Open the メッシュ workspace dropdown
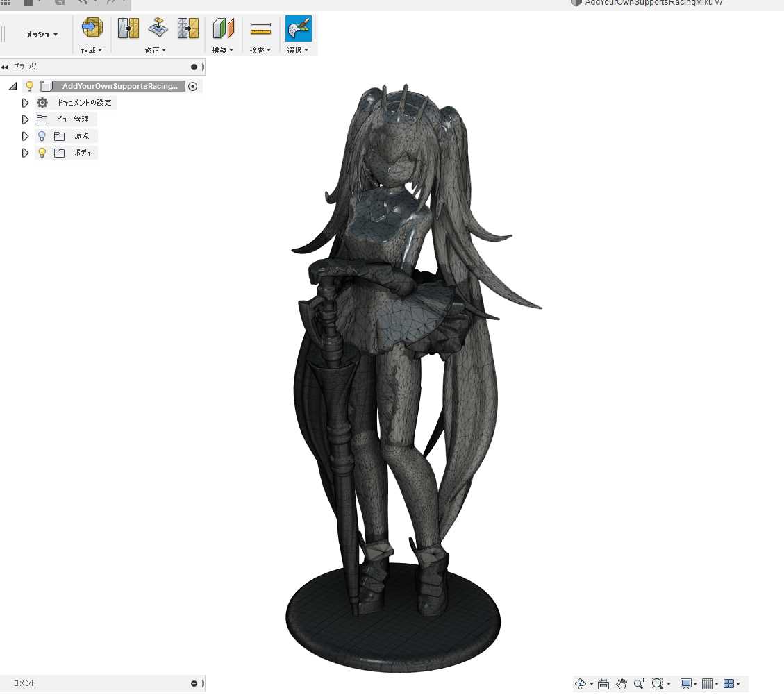The width and height of the screenshot is (784, 695). coord(42,35)
